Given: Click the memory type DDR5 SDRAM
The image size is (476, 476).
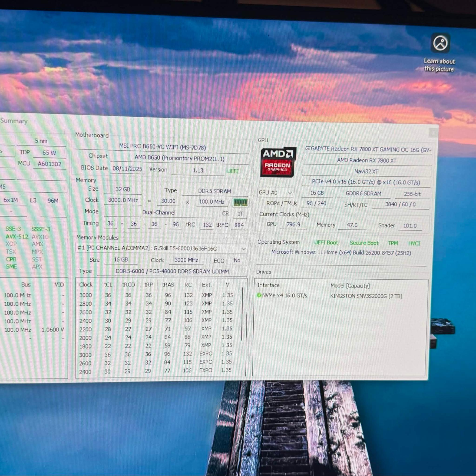Looking at the screenshot, I should point(214,191).
